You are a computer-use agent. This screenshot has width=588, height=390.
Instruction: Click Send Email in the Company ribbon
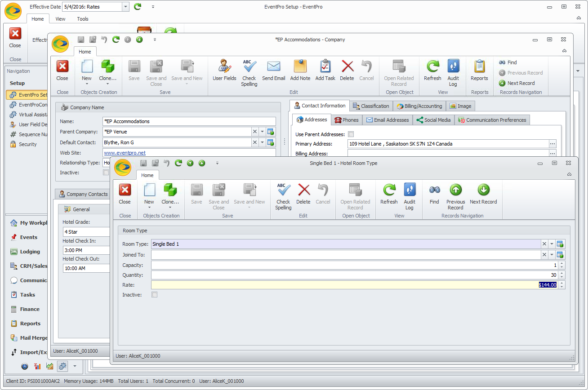pyautogui.click(x=274, y=70)
